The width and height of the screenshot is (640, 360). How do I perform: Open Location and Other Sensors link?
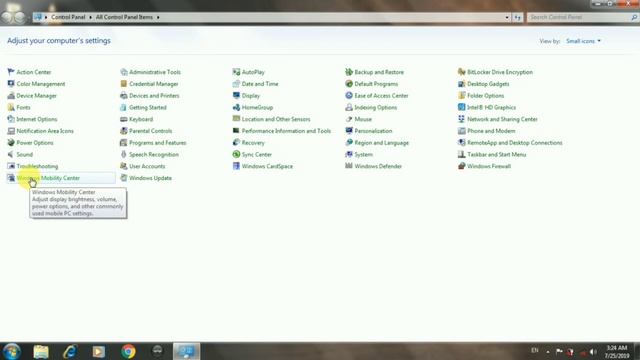(276, 119)
